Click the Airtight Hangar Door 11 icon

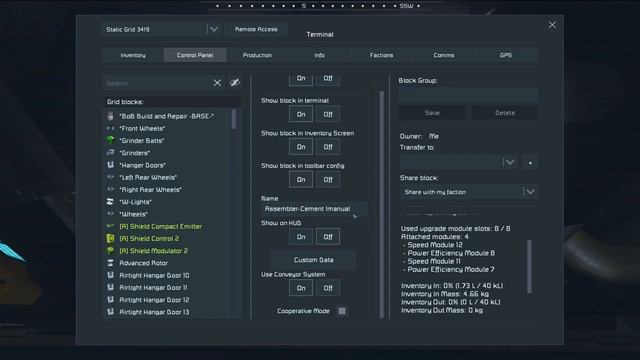pyautogui.click(x=110, y=287)
